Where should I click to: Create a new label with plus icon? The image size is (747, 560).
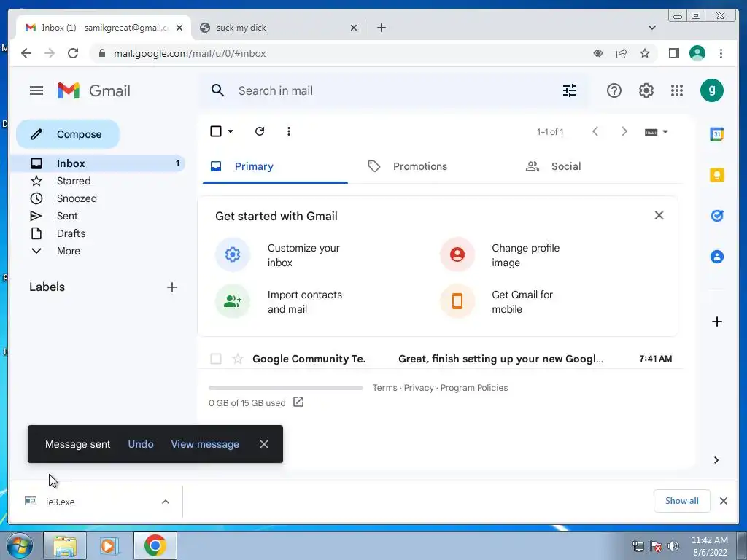[x=172, y=287]
